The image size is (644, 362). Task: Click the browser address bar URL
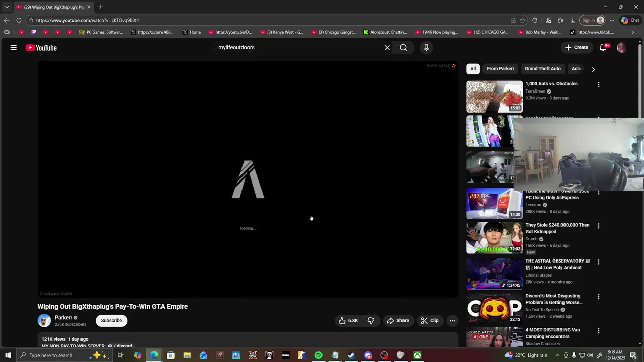pos(88,20)
